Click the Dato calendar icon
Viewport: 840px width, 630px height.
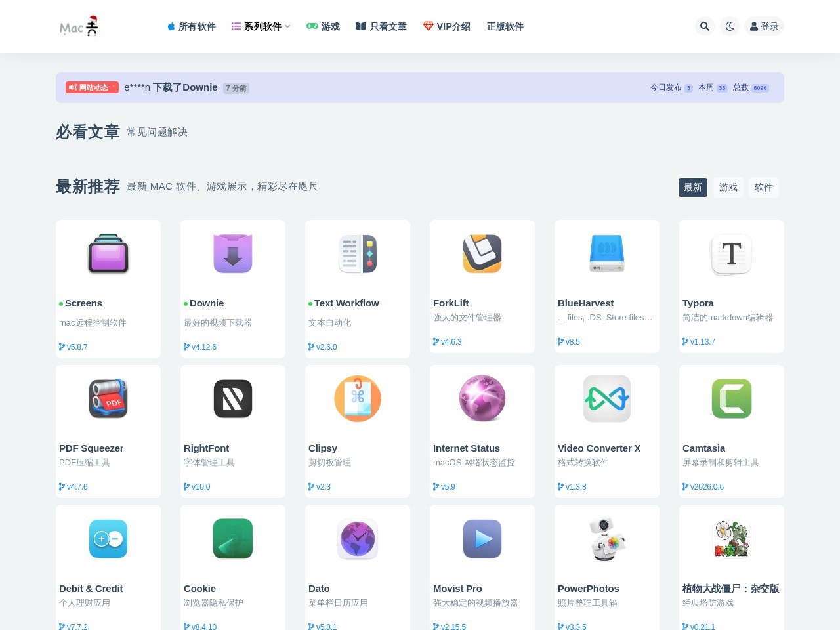click(x=358, y=539)
